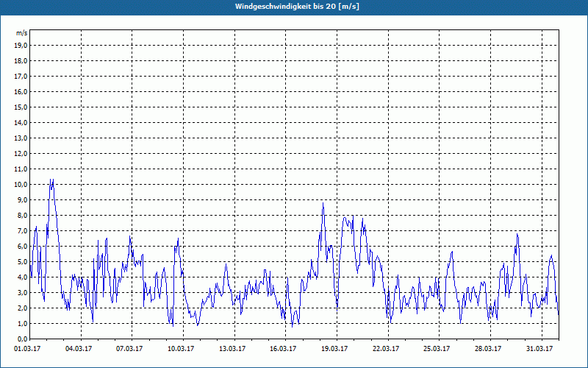Viewport: 588px width, 368px height.
Task: Click the date label 31.03.17
Action: coord(539,349)
